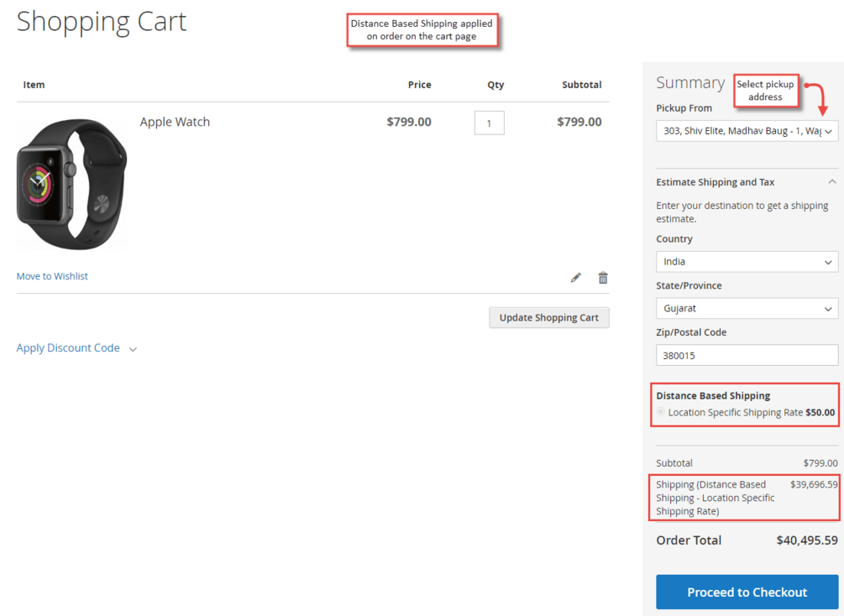Open the Country dropdown showing India
This screenshot has height=616, width=844.
pyautogui.click(x=747, y=262)
